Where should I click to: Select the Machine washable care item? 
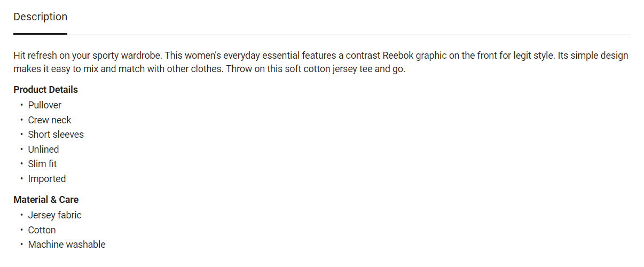click(67, 245)
